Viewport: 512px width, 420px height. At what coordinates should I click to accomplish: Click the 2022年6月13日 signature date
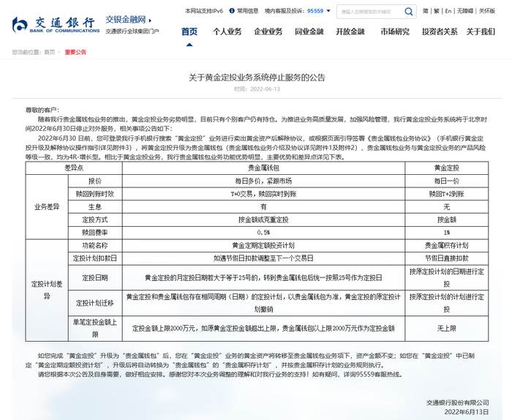[x=467, y=412]
